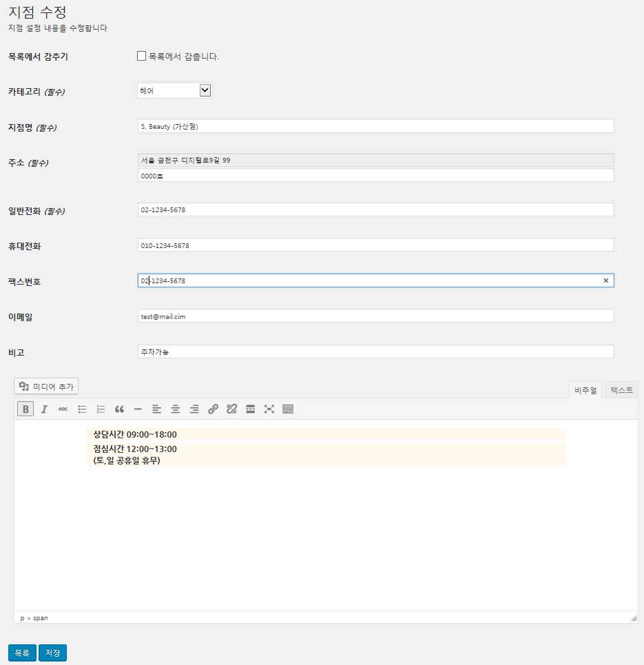
Task: Click the 미디어 추가 button
Action: [x=46, y=387]
